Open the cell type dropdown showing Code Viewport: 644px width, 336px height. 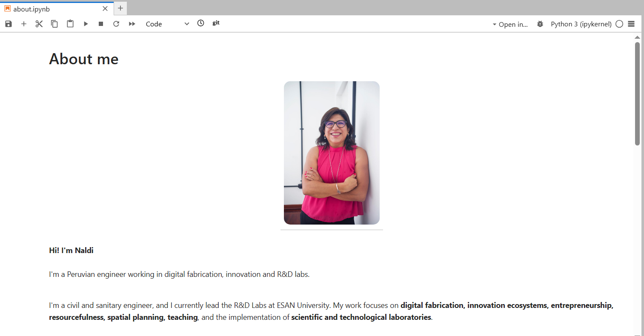pos(167,24)
